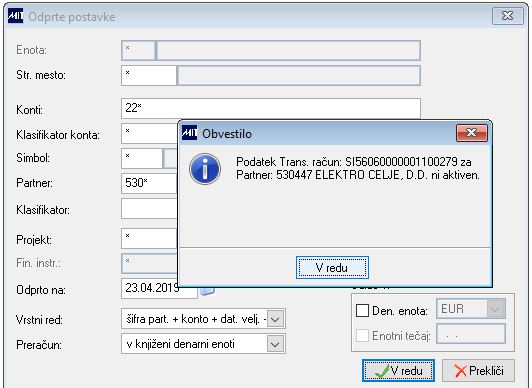Click the Simbol code field
The width and height of the screenshot is (532, 388).
pos(142,158)
